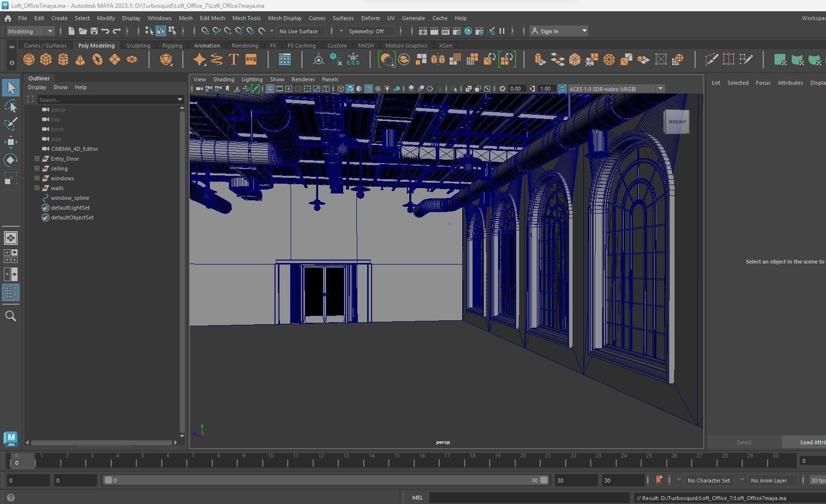Click the Redo arrow icon
Image resolution: width=826 pixels, height=504 pixels.
[117, 31]
